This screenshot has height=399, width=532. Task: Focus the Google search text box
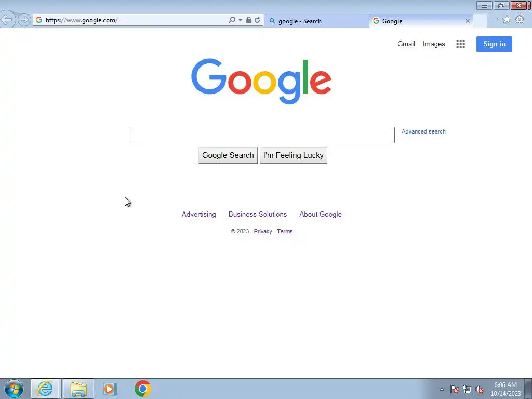262,135
